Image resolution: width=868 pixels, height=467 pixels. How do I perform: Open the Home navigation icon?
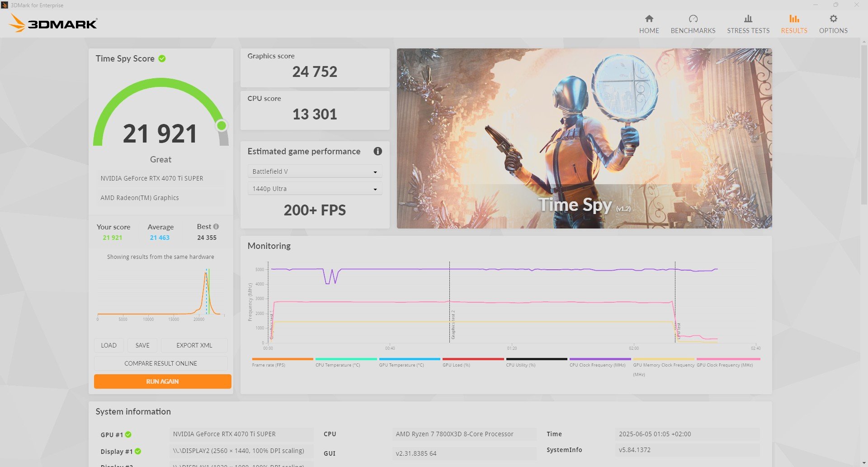pos(649,19)
